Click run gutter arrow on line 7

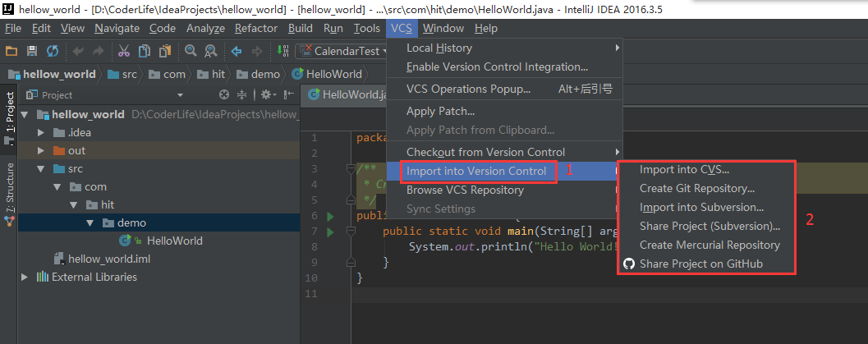pos(330,232)
